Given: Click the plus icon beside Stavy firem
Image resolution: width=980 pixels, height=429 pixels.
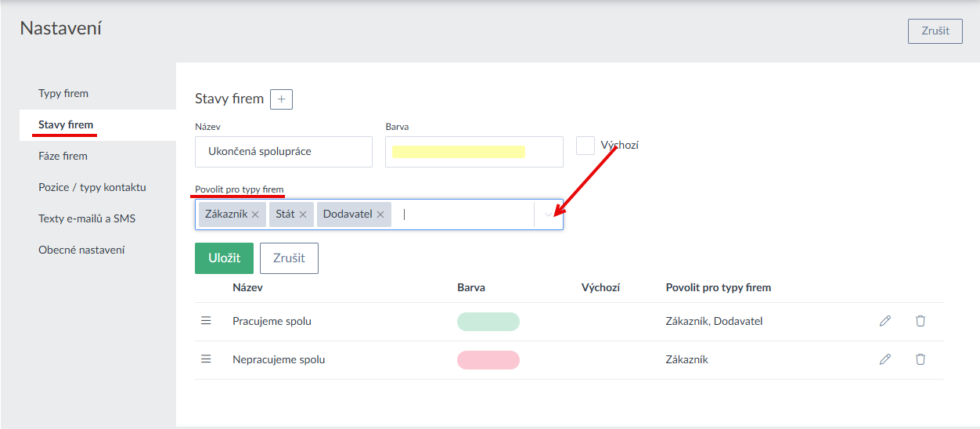Looking at the screenshot, I should [x=281, y=99].
